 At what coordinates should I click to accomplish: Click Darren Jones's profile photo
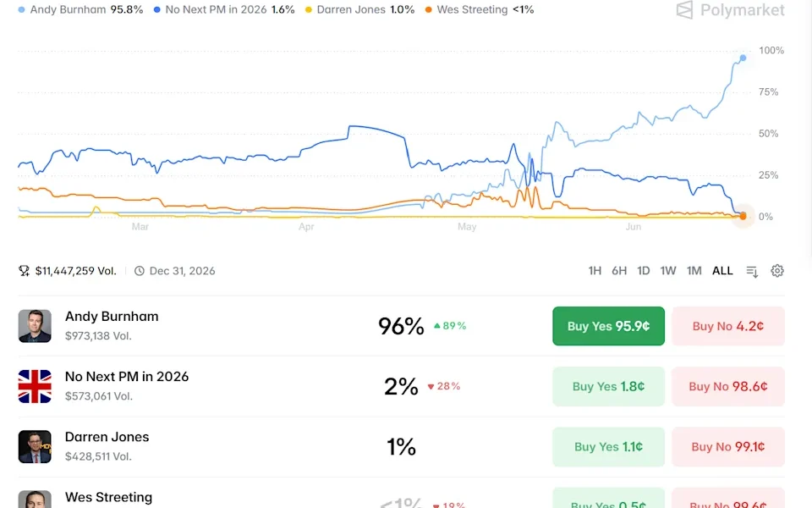tap(35, 446)
